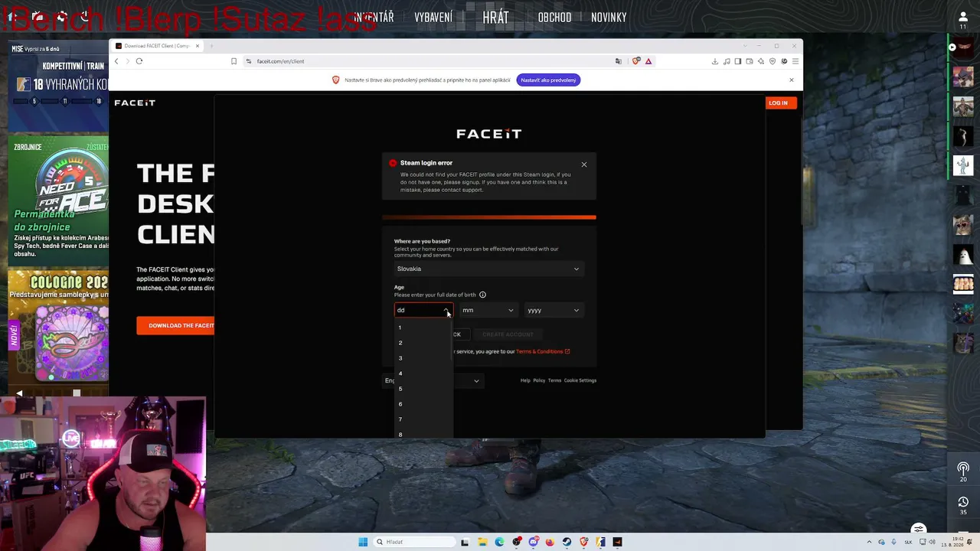
Task: Open browser downloads
Action: pos(715,61)
